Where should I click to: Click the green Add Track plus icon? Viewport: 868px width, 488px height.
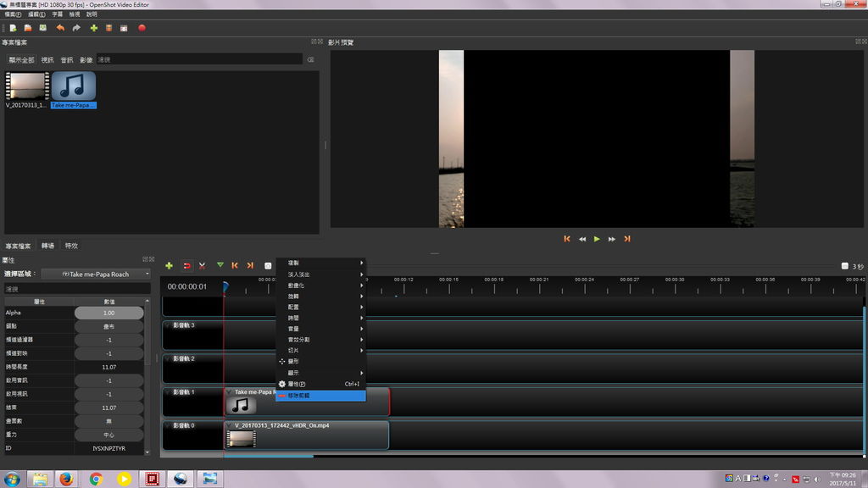click(x=169, y=266)
